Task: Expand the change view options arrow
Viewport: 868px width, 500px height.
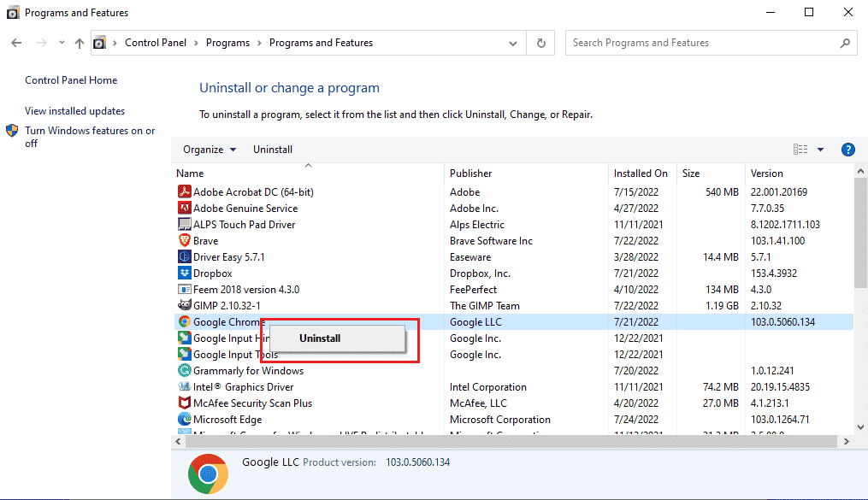Action: 821,150
